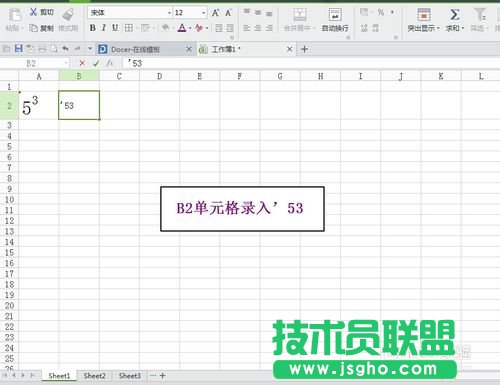Click the cell borders icon
The height and width of the screenshot is (385, 500).
pos(128,28)
